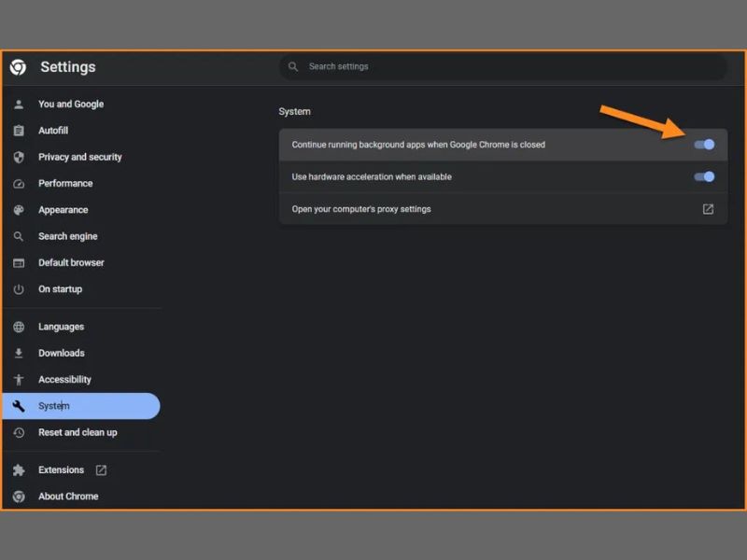Click the download arrow icon for Downloads
Screen dimensions: 747x560
pos(19,353)
